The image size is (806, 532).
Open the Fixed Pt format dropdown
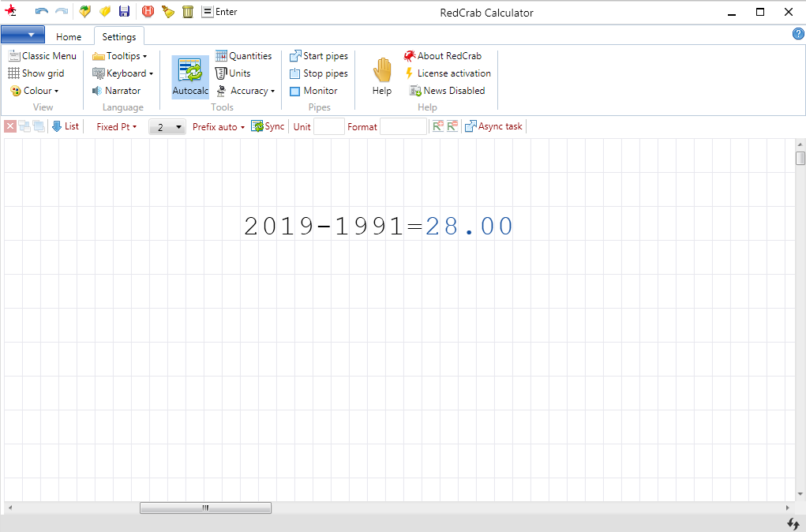116,126
